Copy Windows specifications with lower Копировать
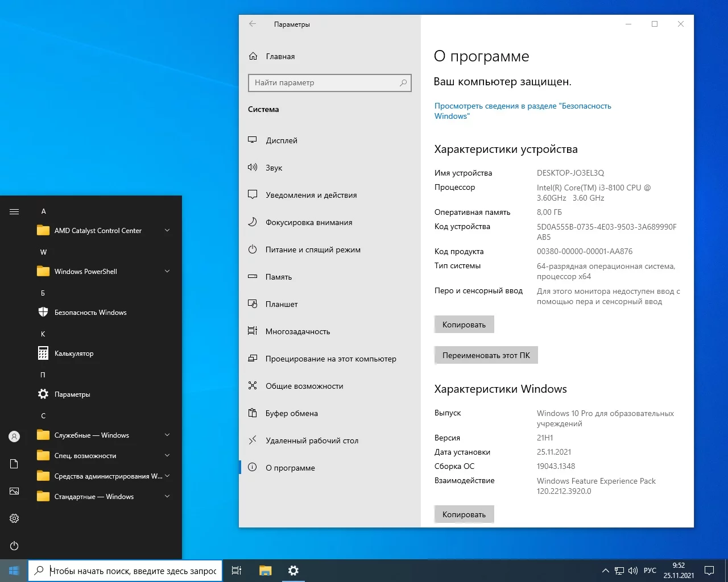This screenshot has height=582, width=728. click(x=464, y=514)
